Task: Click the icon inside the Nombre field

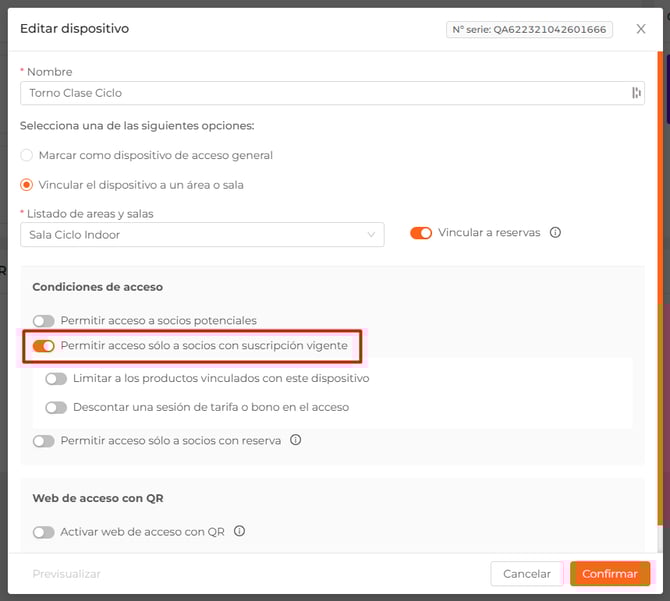Action: coord(636,93)
